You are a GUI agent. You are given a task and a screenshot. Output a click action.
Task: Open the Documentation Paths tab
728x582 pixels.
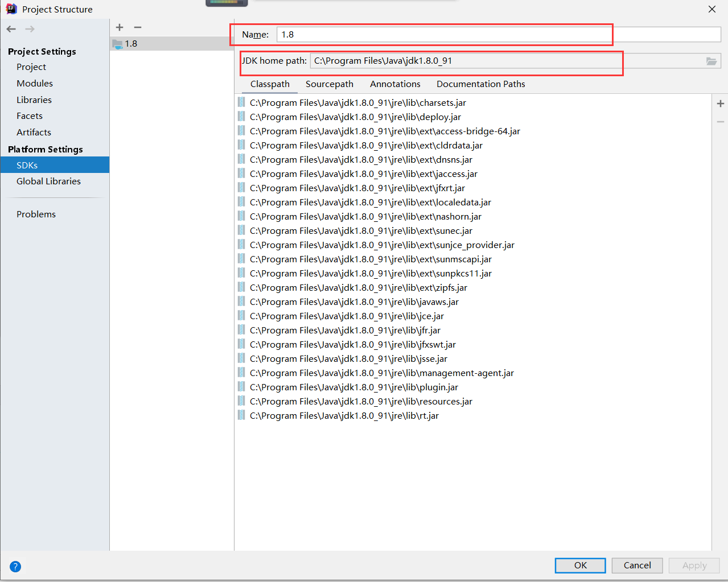coord(481,84)
